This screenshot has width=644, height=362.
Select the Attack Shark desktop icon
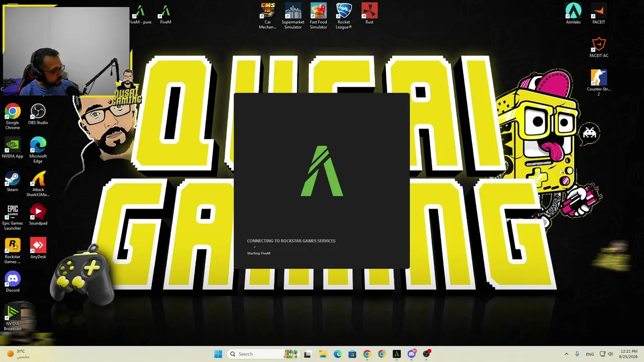pyautogui.click(x=38, y=184)
